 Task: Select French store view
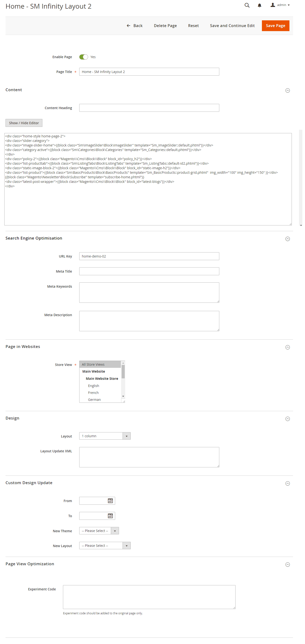point(100,392)
